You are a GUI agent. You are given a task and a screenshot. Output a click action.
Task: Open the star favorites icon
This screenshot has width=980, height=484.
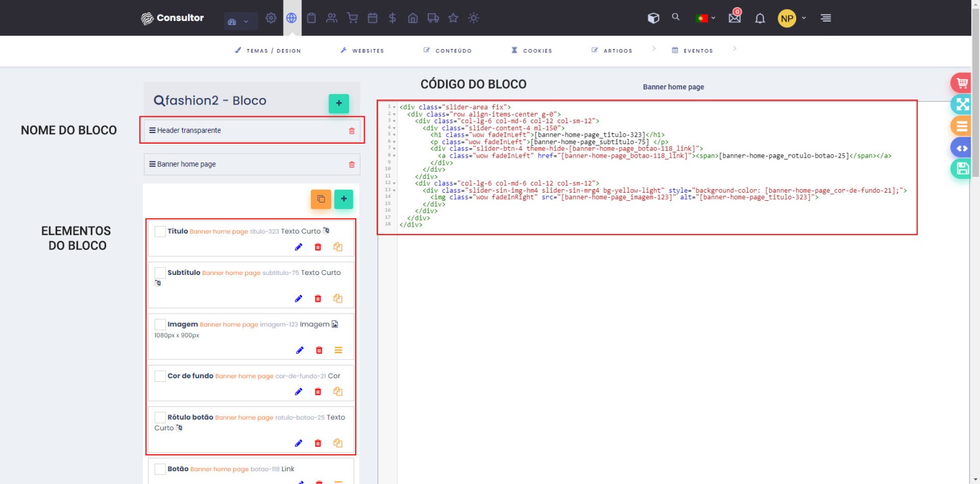[453, 18]
